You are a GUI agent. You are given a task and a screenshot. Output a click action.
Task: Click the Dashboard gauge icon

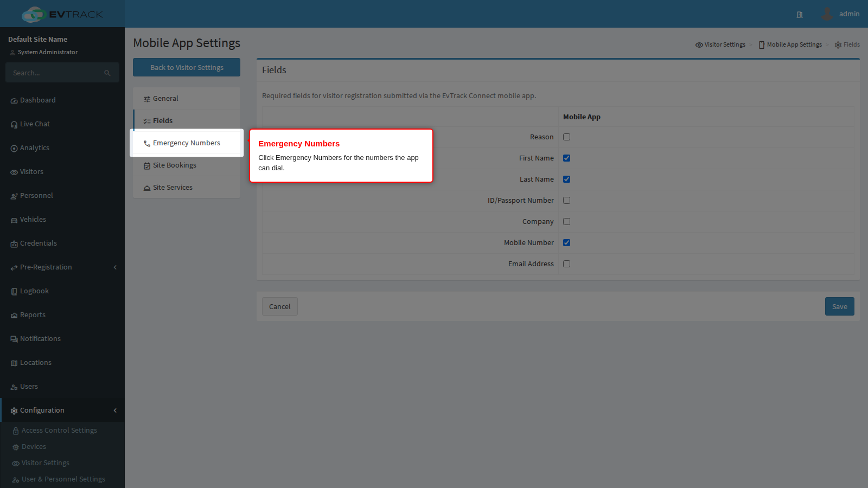14,101
